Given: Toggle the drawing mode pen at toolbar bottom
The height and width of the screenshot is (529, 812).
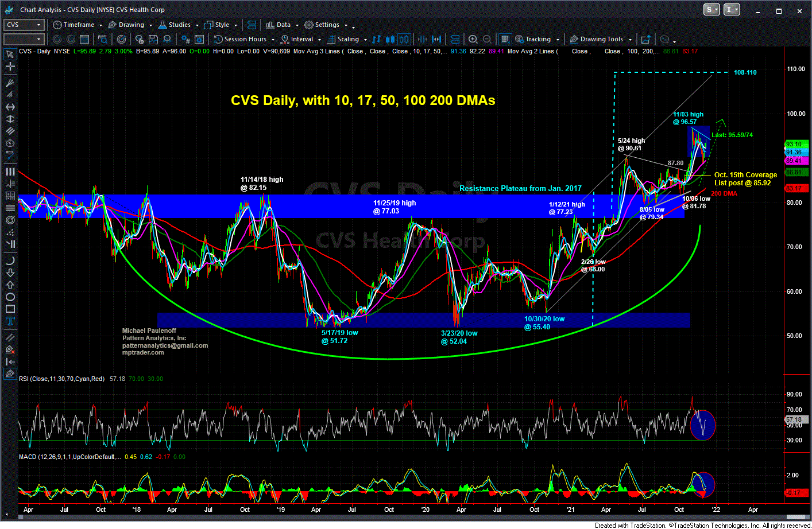Looking at the screenshot, I should tap(10, 373).
